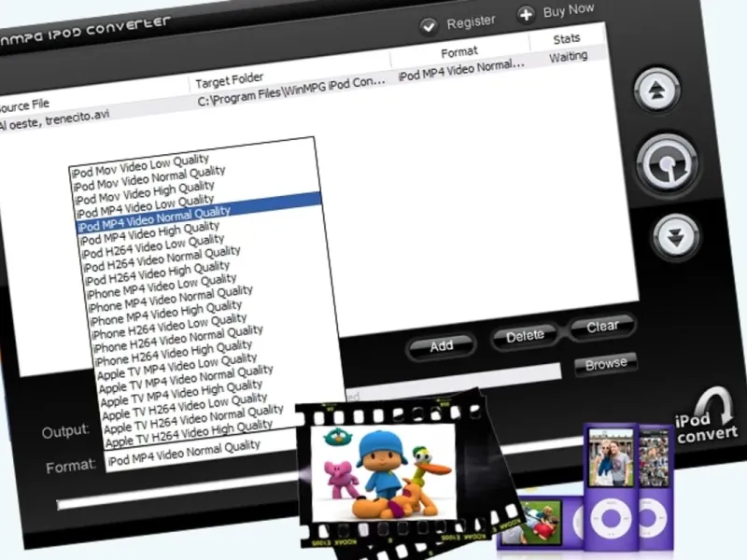Select iPod Mov Video High Quality
This screenshot has height=560, width=747.
pyautogui.click(x=145, y=192)
